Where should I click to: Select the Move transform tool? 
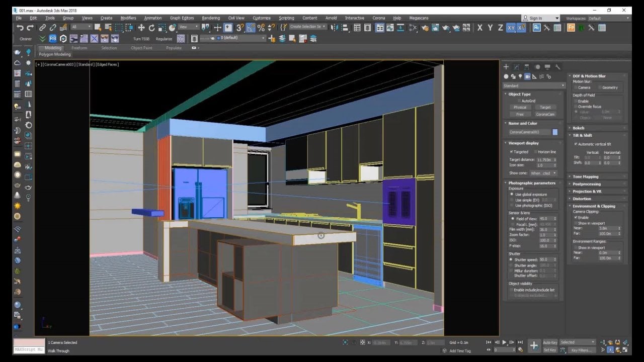pos(141,28)
